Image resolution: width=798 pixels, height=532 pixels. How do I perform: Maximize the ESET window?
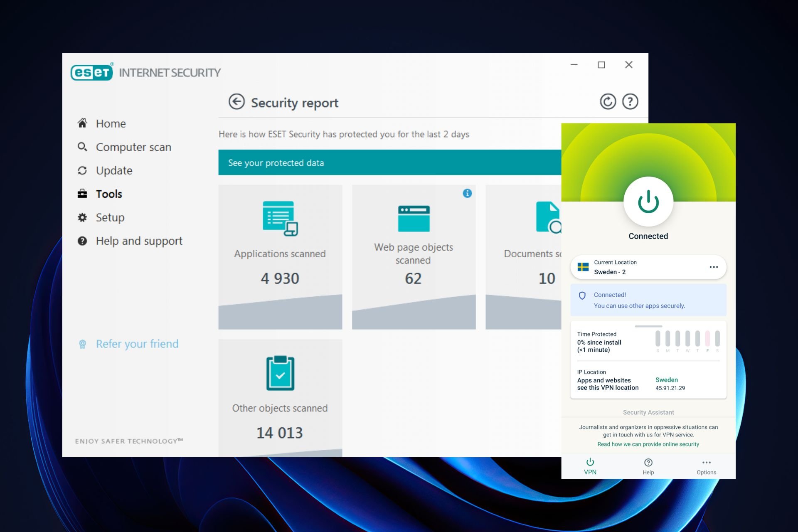tap(601, 65)
